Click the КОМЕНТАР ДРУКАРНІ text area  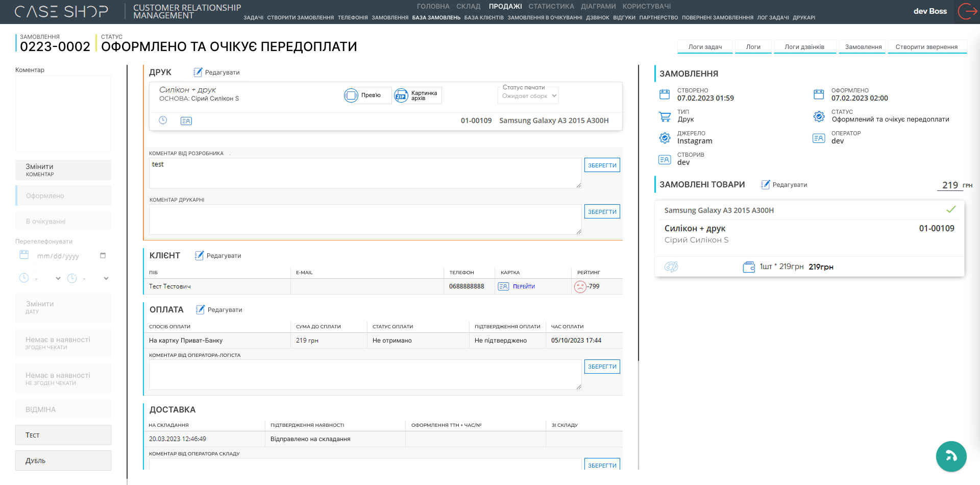[365, 220]
